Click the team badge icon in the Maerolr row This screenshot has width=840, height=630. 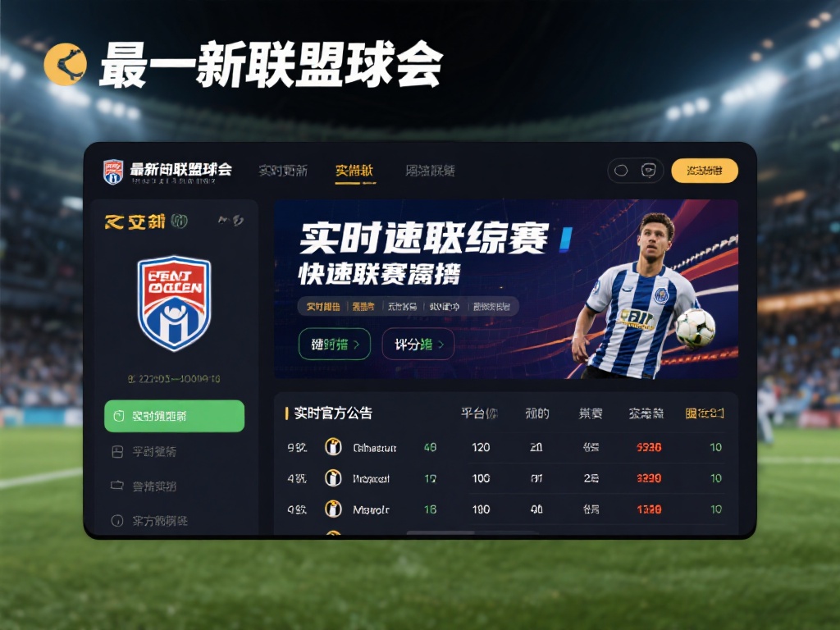click(333, 509)
